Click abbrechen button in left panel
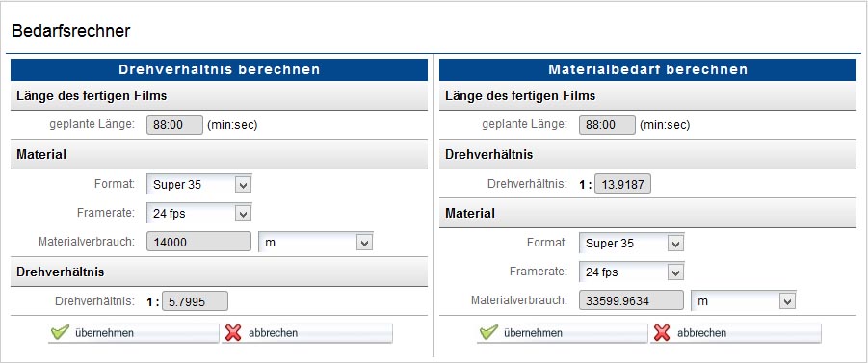This screenshot has height=363, width=868. click(307, 333)
